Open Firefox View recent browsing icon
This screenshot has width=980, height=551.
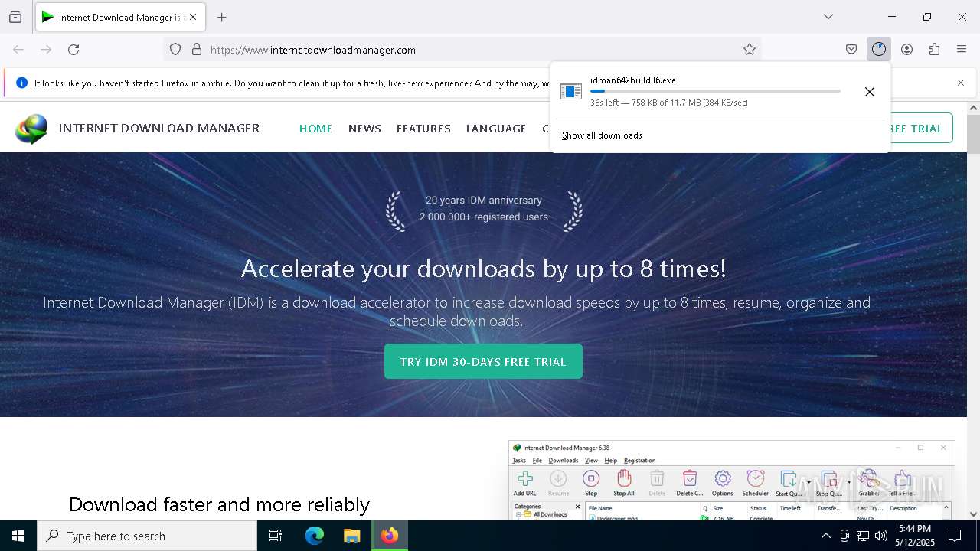pos(15,17)
